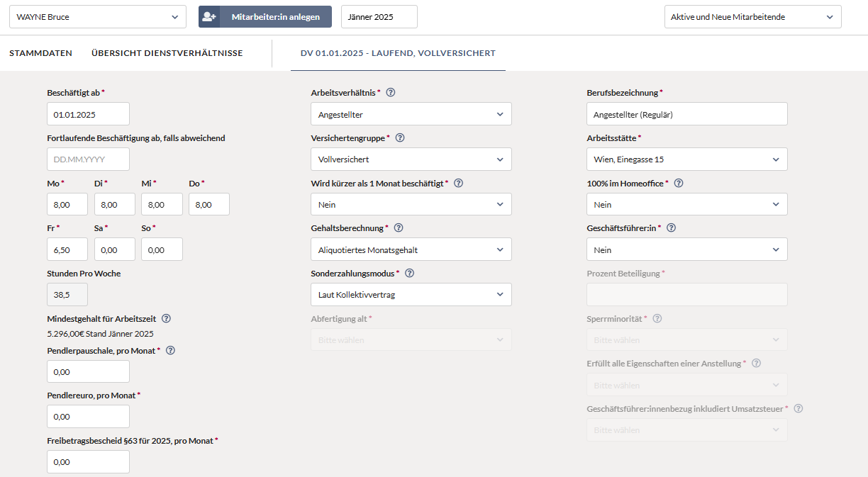Screen dimensions: 868x477
Task: Show help for Gehaltsberechnung
Action: point(399,228)
